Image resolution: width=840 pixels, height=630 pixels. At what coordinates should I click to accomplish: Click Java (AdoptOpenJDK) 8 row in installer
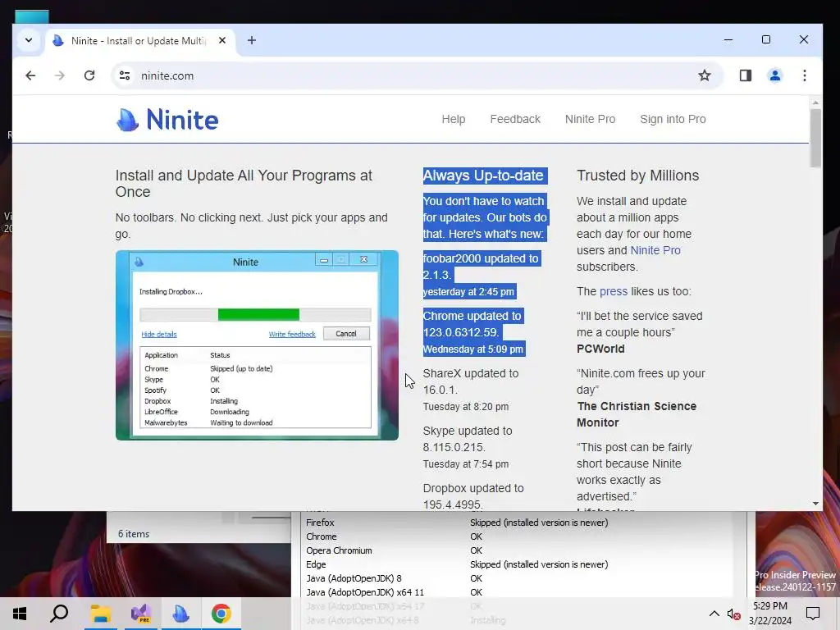[517, 578]
